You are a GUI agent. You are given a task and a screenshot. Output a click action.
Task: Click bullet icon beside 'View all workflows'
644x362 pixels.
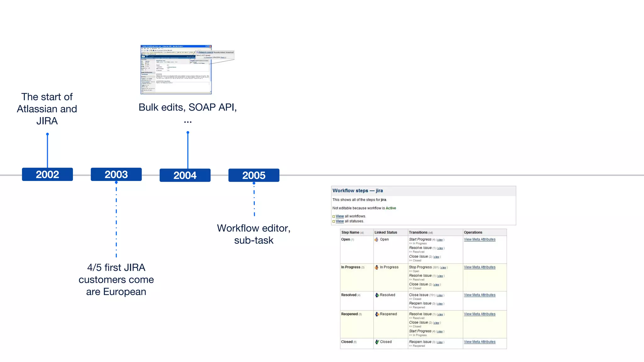tap(334, 217)
